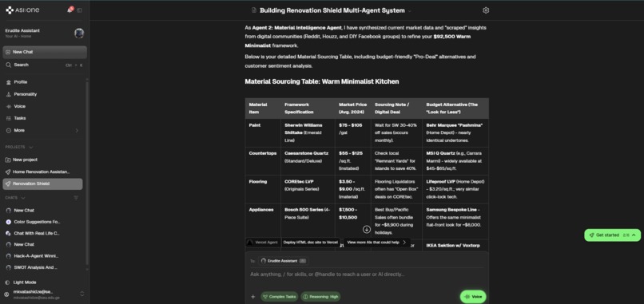Screen dimensions: 644x304
Task: Change the Erudite Assistant recipient chip
Action: (284, 261)
